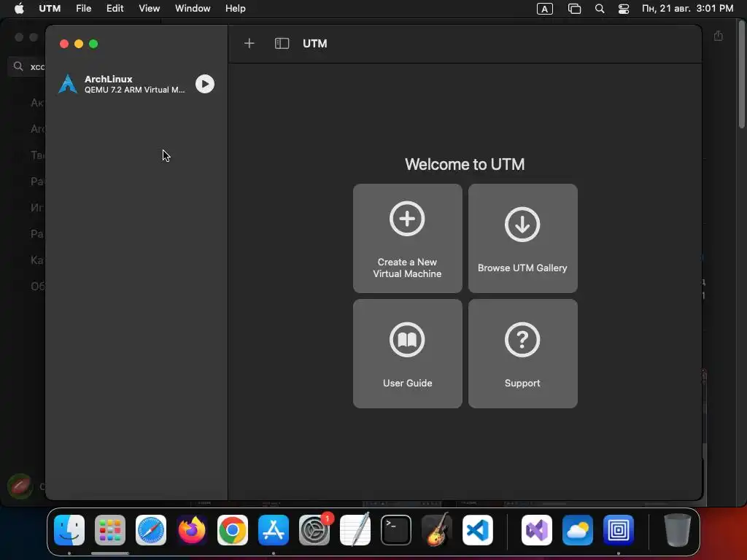Select the ArchLinux VM in the sidebar
This screenshot has width=747, height=560.
pyautogui.click(x=136, y=84)
